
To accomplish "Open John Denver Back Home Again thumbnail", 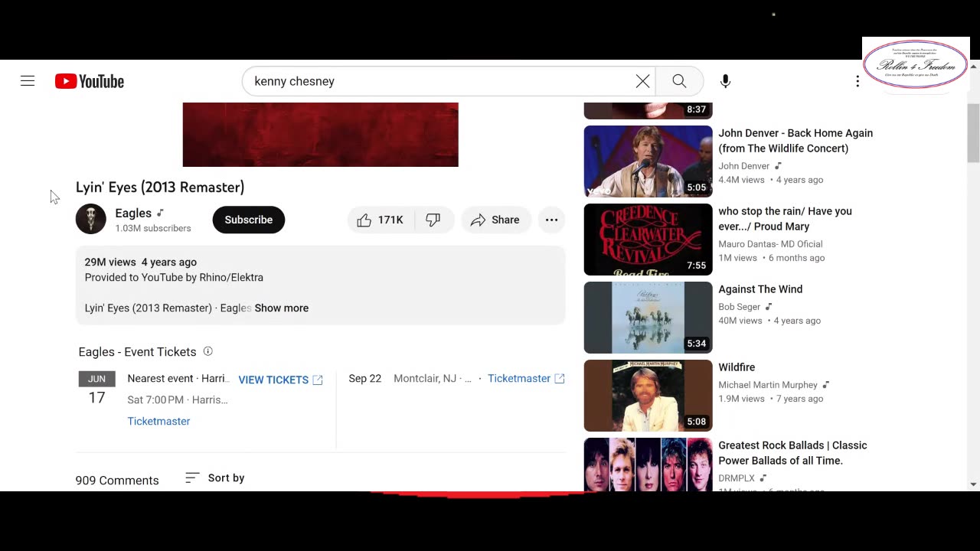I will [x=648, y=161].
